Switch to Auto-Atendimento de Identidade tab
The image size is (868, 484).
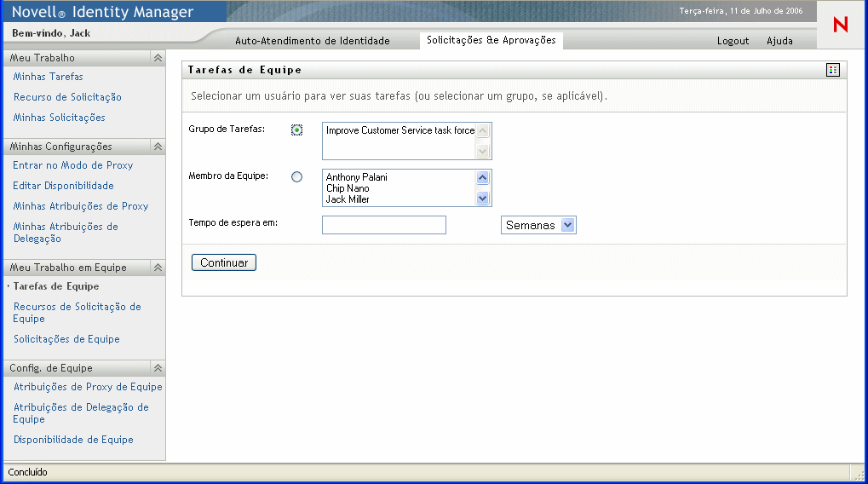point(312,41)
